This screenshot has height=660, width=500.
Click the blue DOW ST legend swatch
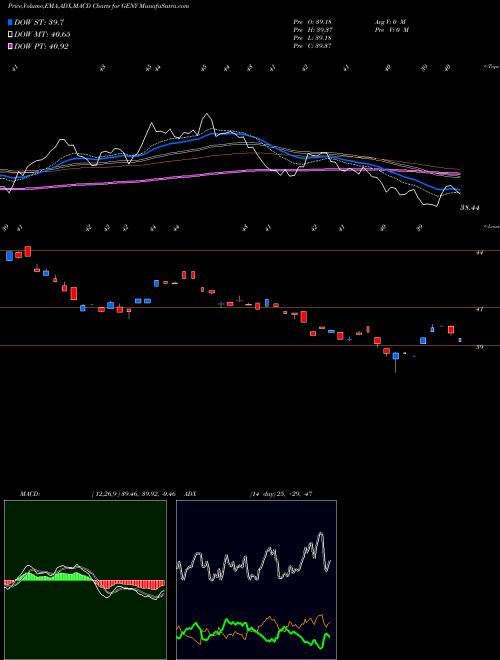pos(11,22)
